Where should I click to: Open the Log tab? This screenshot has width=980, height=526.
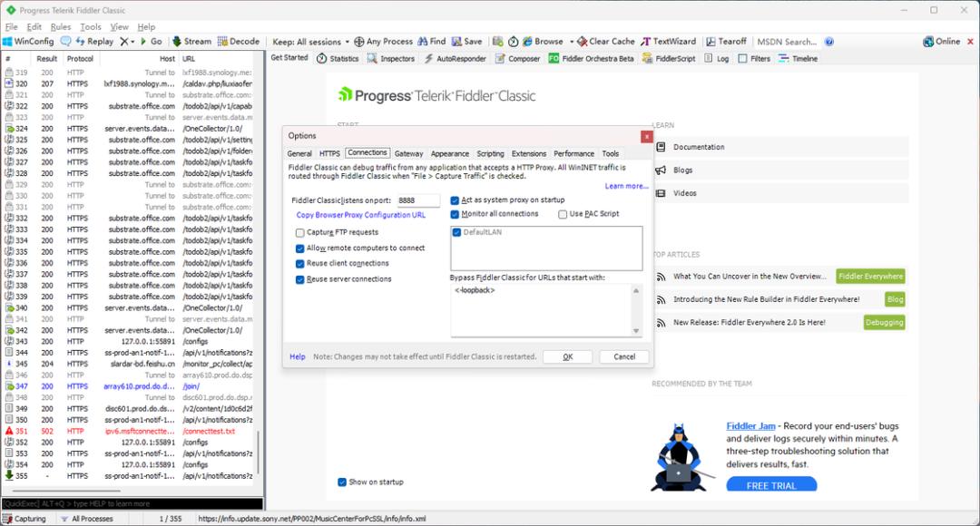click(716, 58)
